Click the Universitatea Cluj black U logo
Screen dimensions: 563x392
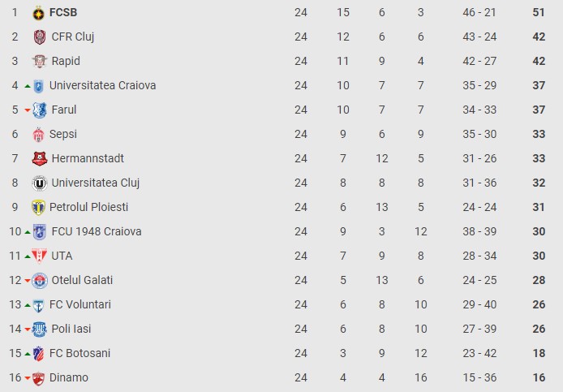point(40,183)
